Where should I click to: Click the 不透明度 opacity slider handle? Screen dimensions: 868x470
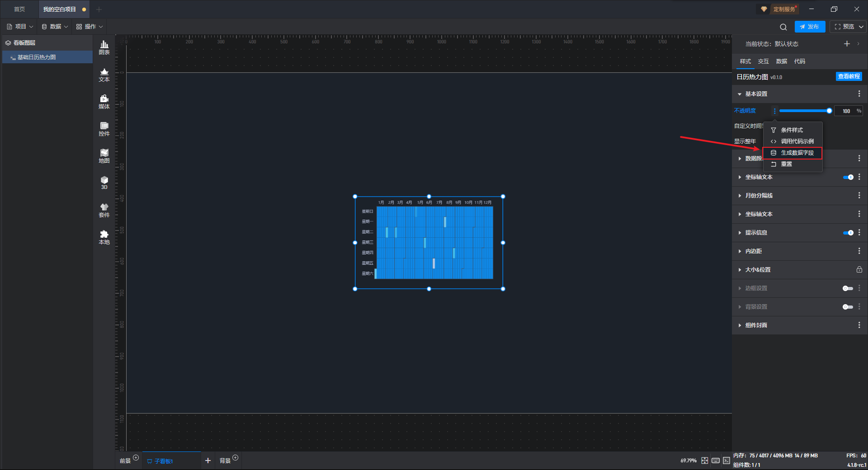829,111
